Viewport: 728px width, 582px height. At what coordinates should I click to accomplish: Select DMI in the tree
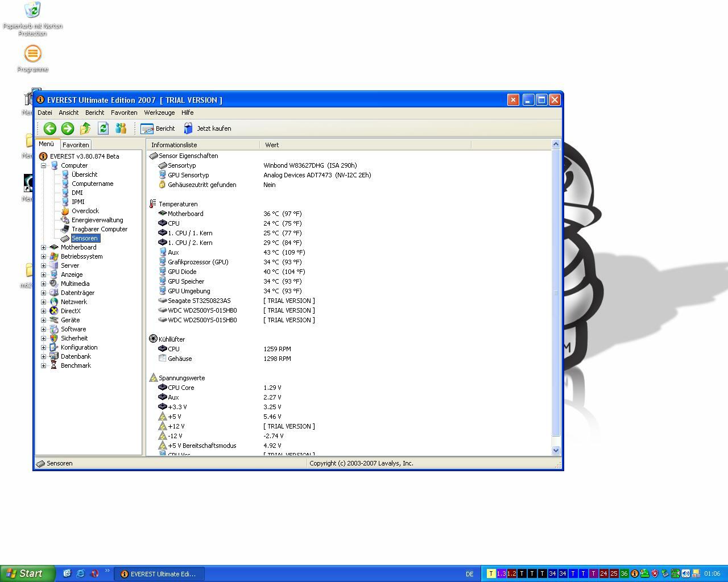click(x=77, y=193)
